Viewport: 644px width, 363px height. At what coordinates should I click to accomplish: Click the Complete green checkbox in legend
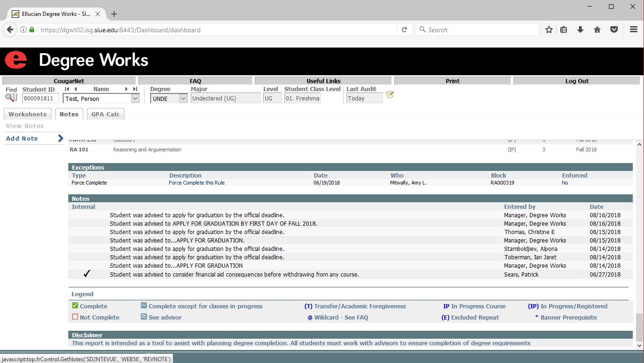pyautogui.click(x=75, y=306)
